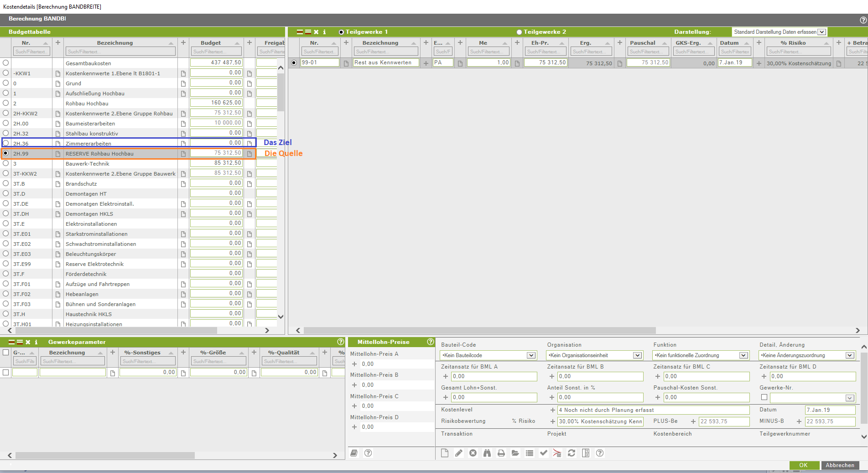This screenshot has width=868, height=473.
Task: Select the Teilgewerke 2 radio button
Action: tap(519, 32)
